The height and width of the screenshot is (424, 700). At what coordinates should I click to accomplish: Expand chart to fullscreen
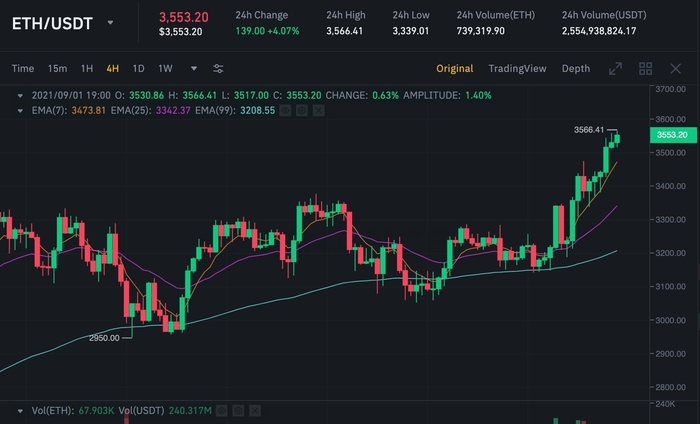pos(615,68)
